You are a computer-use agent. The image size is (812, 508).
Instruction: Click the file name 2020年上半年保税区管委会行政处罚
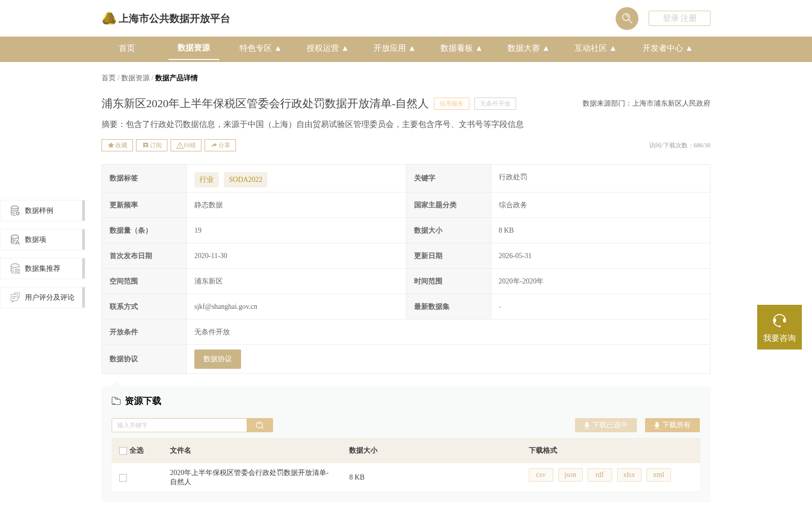point(249,477)
